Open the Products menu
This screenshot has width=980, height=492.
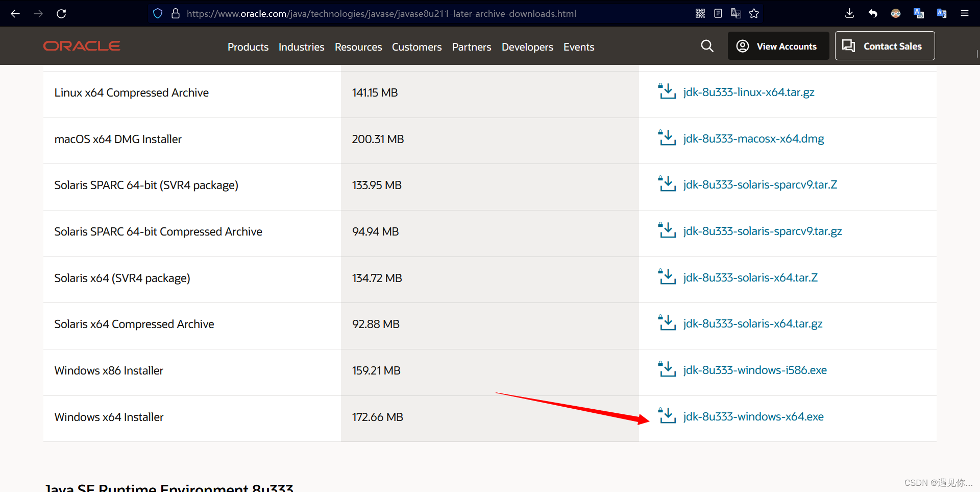tap(248, 47)
